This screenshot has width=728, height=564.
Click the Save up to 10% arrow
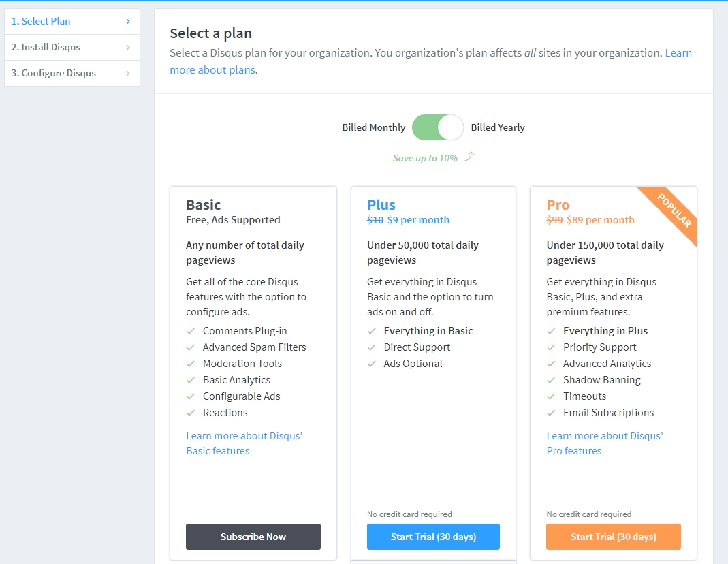[468, 157]
